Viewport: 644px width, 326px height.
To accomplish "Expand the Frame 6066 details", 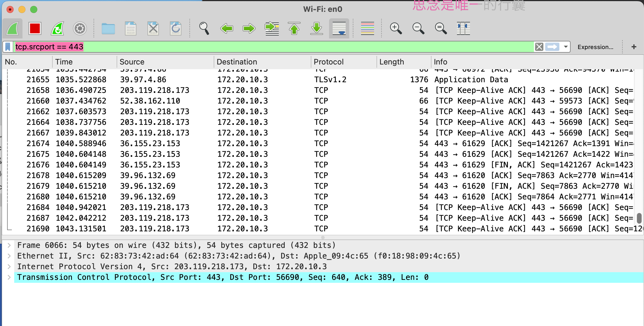I will point(9,245).
